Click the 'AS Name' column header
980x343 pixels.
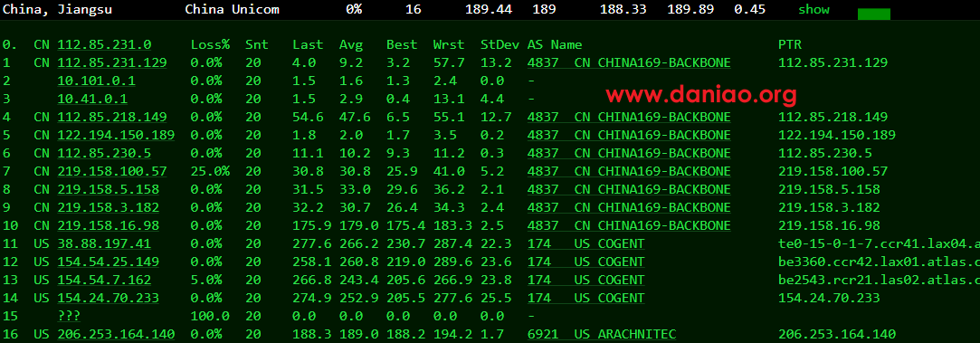(555, 45)
